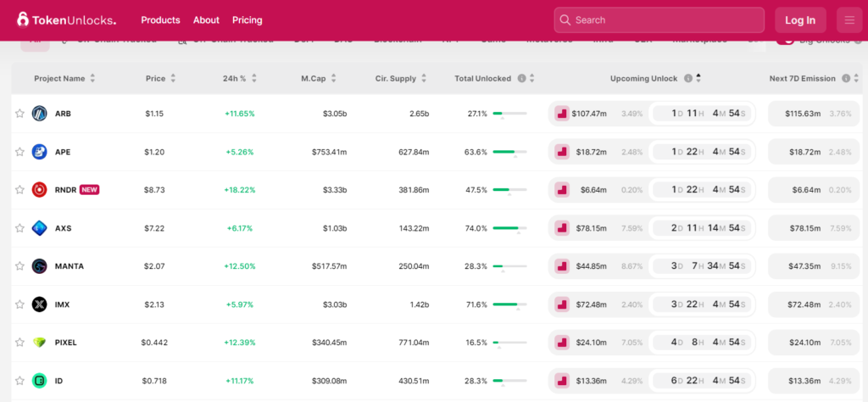Click ARB next 7D emission $115.63m
This screenshot has width=868, height=402.
point(802,114)
